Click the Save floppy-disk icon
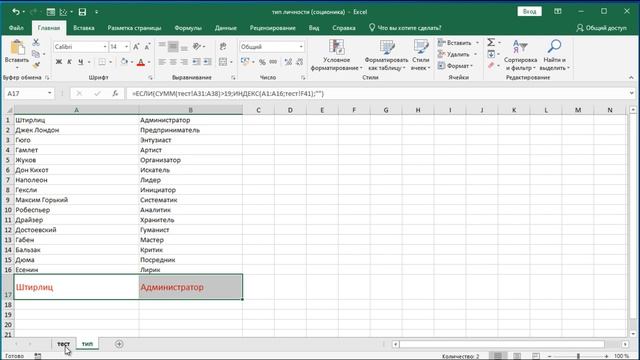This screenshot has width=640, height=360. pyautogui.click(x=82, y=12)
